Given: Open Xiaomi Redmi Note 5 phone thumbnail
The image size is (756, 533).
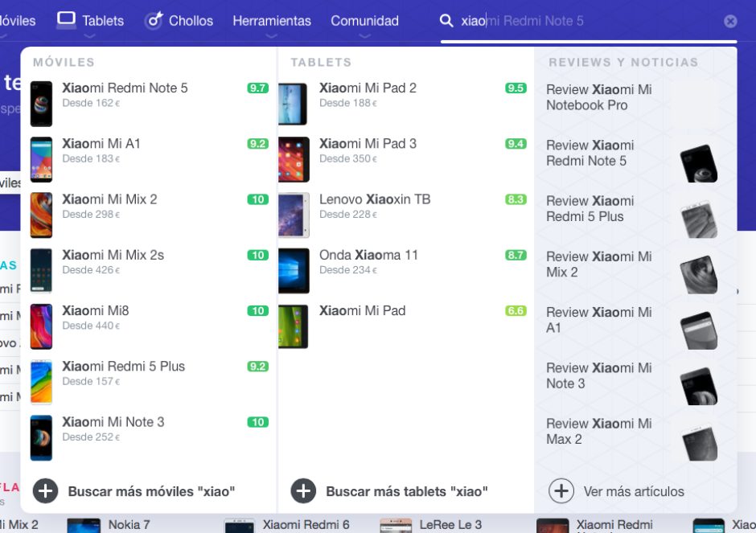Looking at the screenshot, I should click(x=42, y=104).
